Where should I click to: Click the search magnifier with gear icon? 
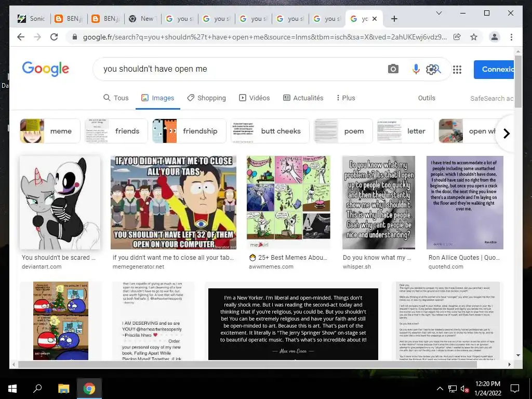pos(433,69)
